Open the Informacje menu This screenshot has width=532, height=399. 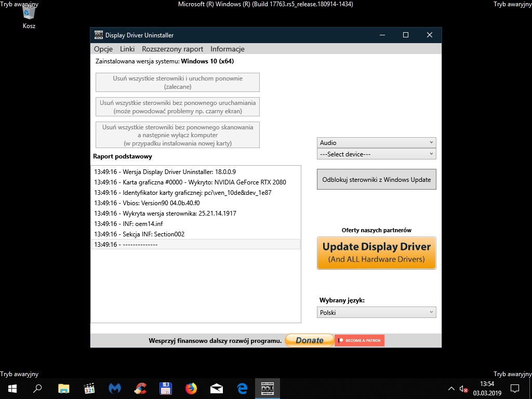tap(228, 49)
